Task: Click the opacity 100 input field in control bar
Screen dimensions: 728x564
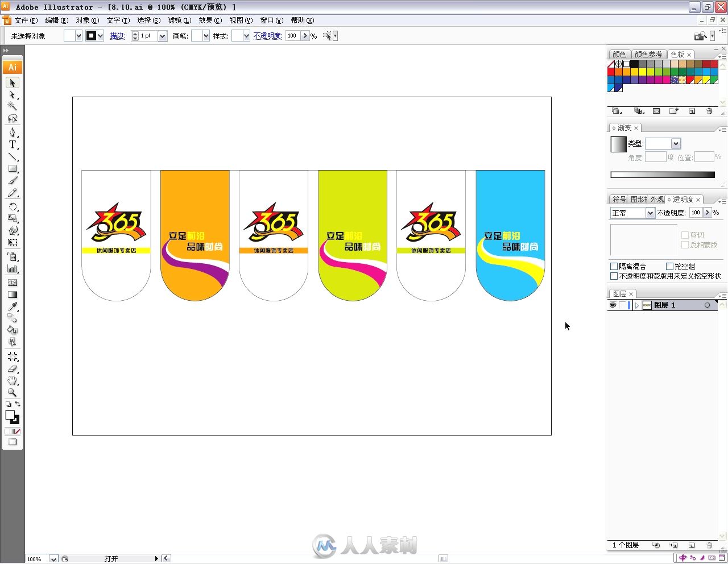Action: click(x=292, y=36)
